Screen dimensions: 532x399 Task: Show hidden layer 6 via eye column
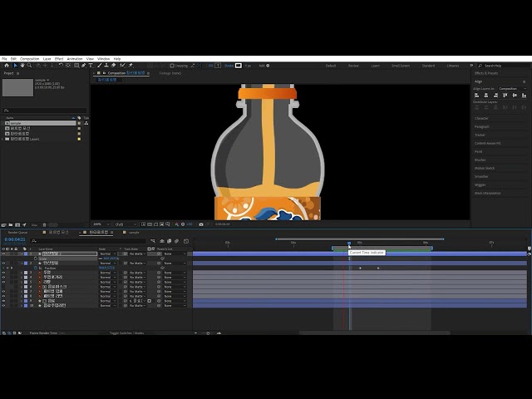(3, 287)
